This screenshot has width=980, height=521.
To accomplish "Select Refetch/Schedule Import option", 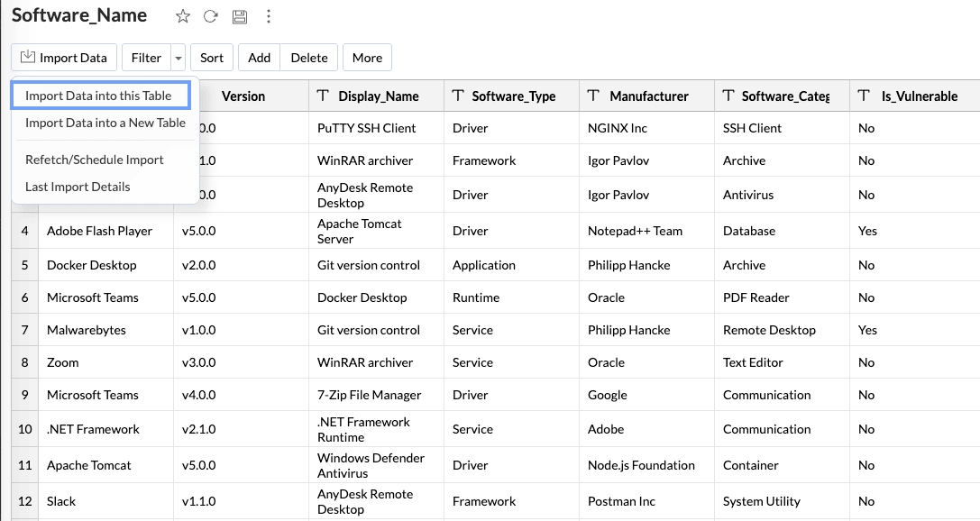I will click(94, 160).
